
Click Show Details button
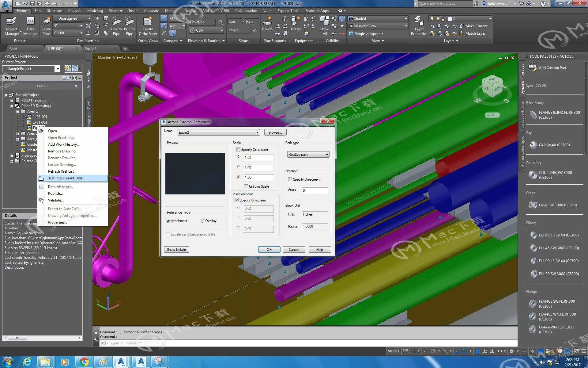click(x=176, y=250)
